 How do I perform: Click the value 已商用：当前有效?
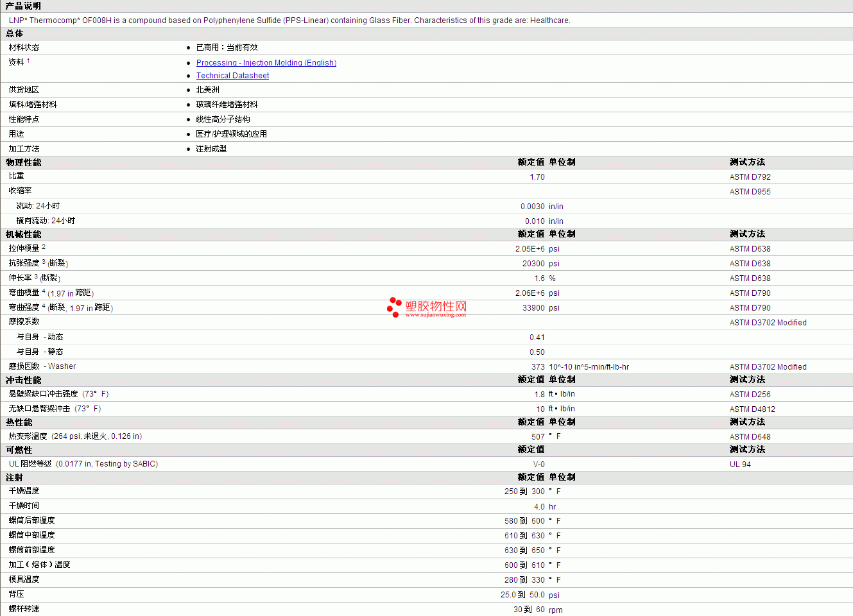click(227, 47)
